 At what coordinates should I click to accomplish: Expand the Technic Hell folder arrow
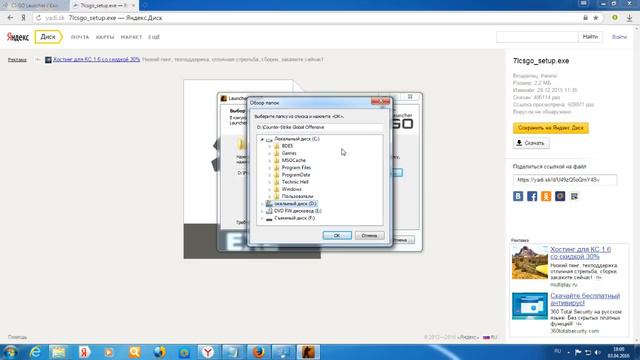click(269, 182)
